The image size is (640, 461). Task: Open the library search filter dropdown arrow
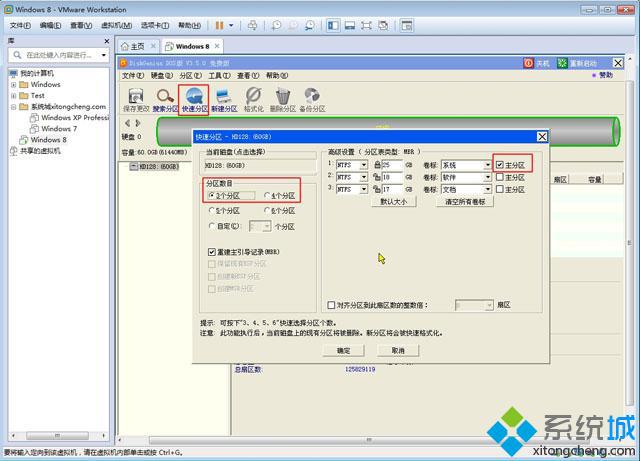point(104,55)
